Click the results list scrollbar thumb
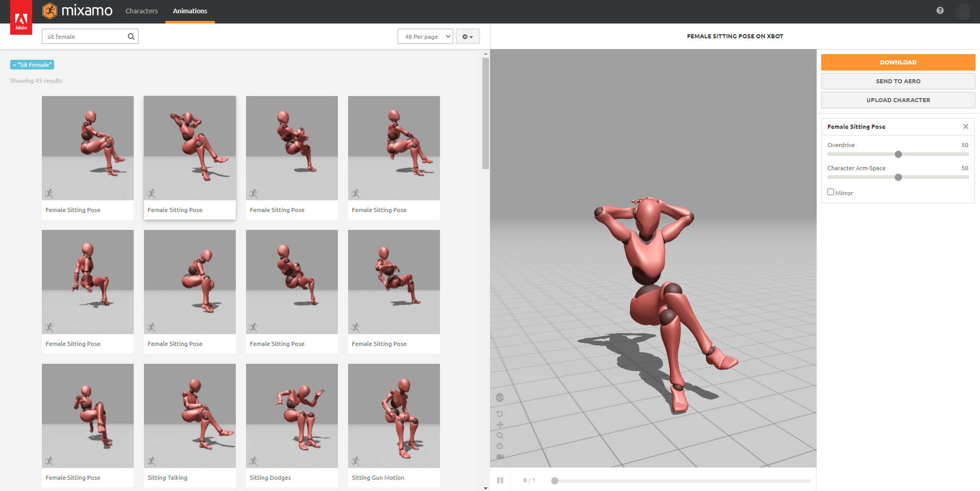This screenshot has height=491, width=980. point(485,113)
